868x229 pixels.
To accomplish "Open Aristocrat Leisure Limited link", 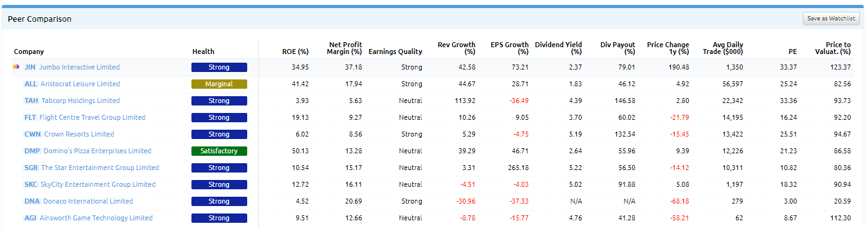I will click(x=80, y=84).
